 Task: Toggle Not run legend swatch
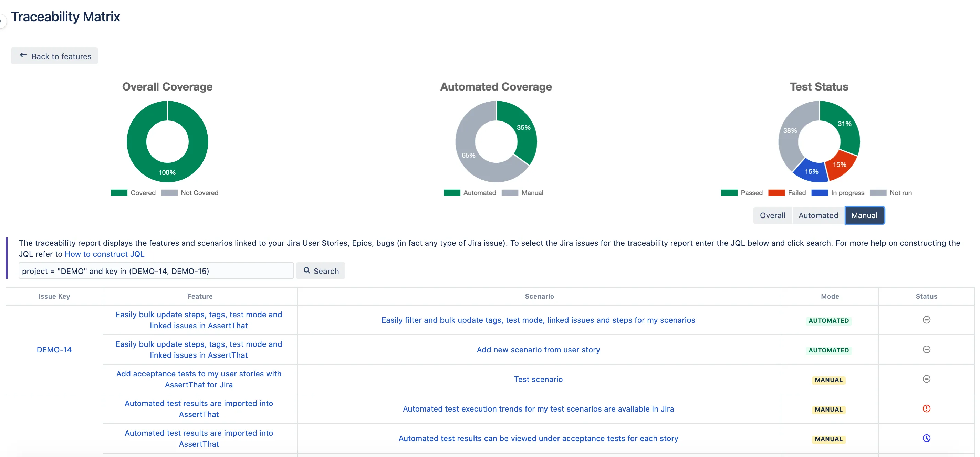[878, 193]
